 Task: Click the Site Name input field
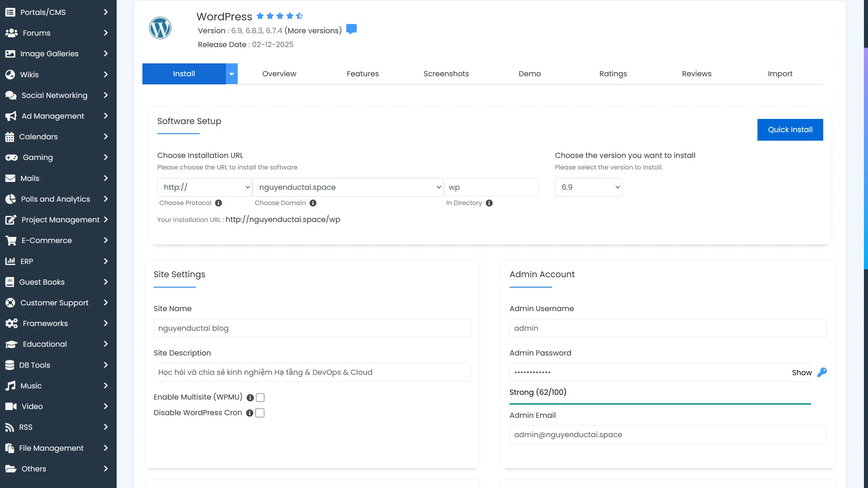coord(312,328)
